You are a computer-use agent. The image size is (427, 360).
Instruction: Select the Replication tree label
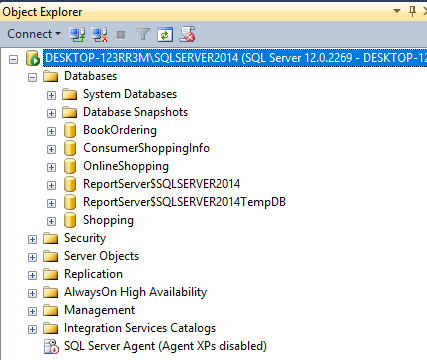(93, 274)
